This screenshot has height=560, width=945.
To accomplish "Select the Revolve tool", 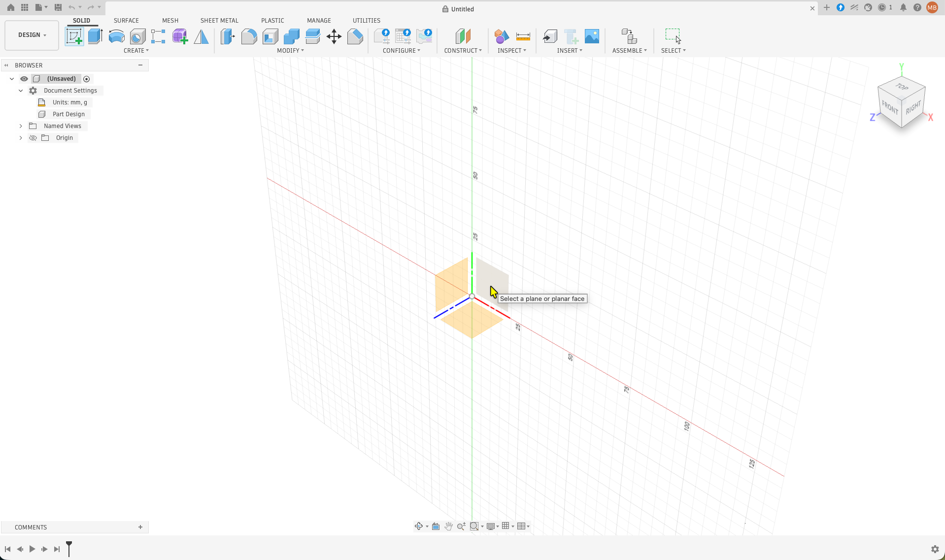I will tap(116, 36).
